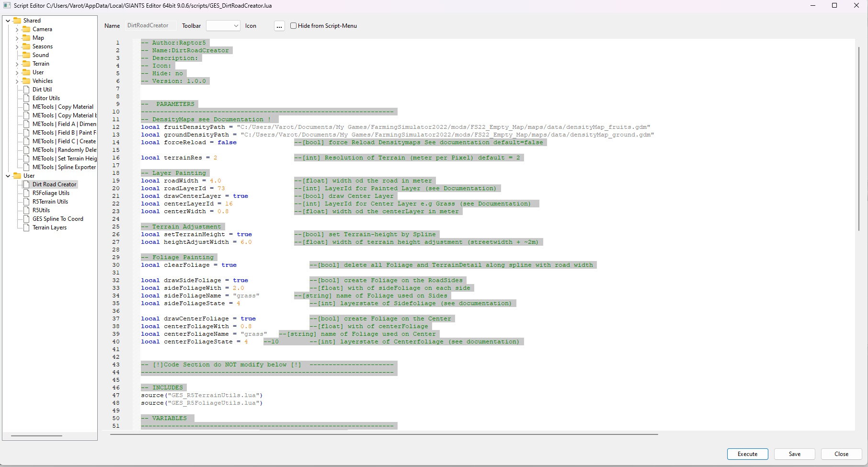Click the Terrain folder icon
This screenshot has height=467, width=868.
pyautogui.click(x=26, y=64)
